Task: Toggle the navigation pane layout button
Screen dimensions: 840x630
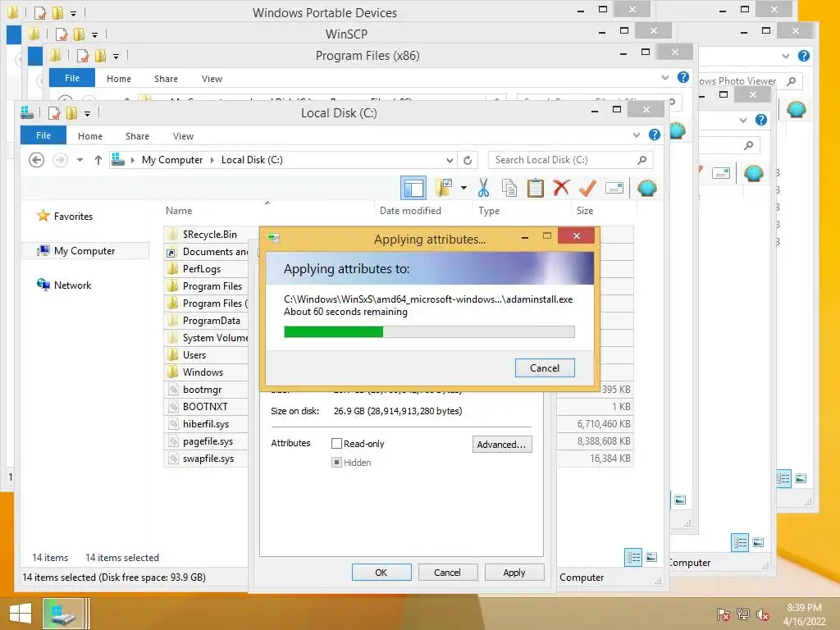Action: pyautogui.click(x=413, y=188)
